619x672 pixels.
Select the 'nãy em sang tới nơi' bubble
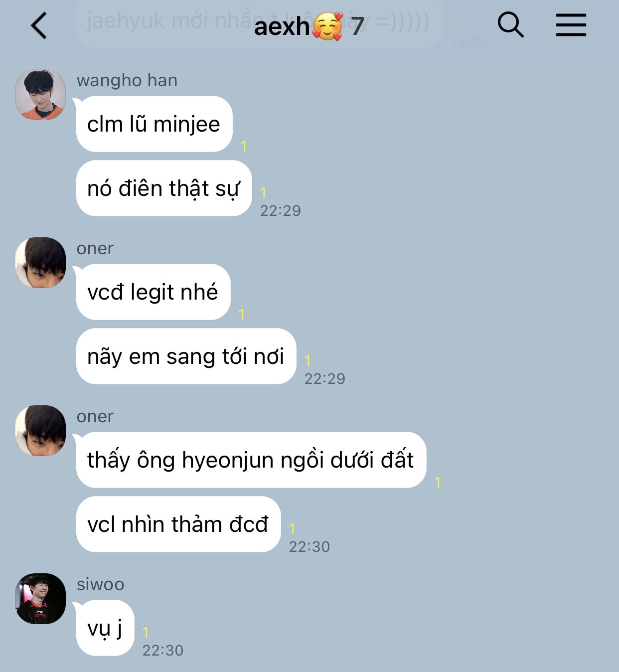pos(186,356)
